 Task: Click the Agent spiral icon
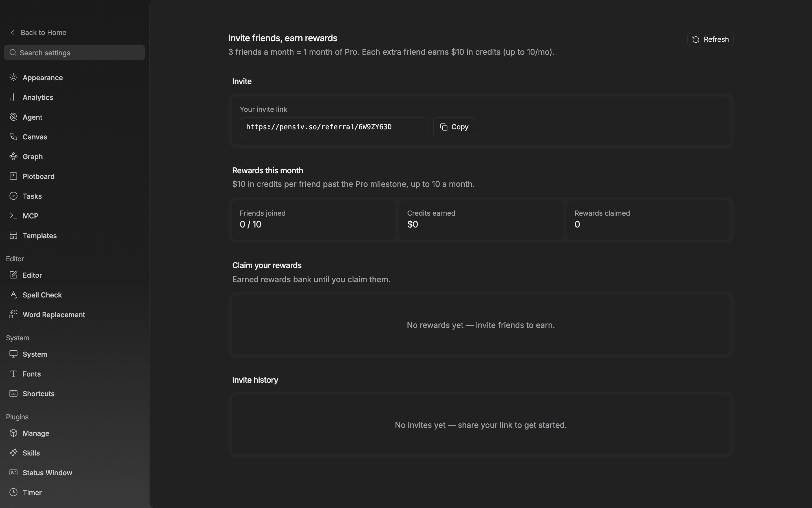14,117
